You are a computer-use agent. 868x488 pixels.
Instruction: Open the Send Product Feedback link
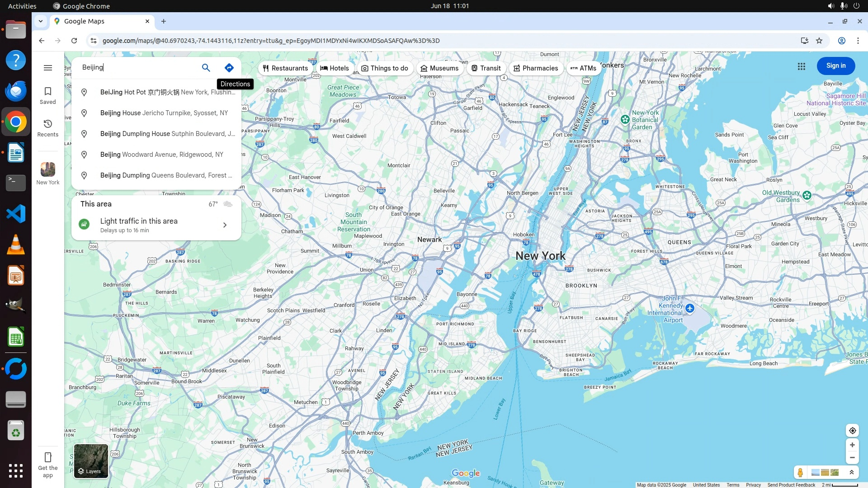click(x=791, y=485)
